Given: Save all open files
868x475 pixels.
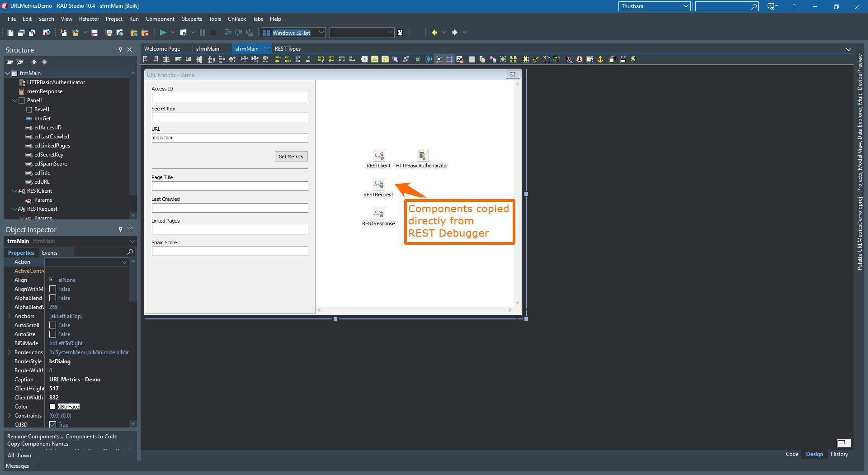Looking at the screenshot, I should click(108, 32).
